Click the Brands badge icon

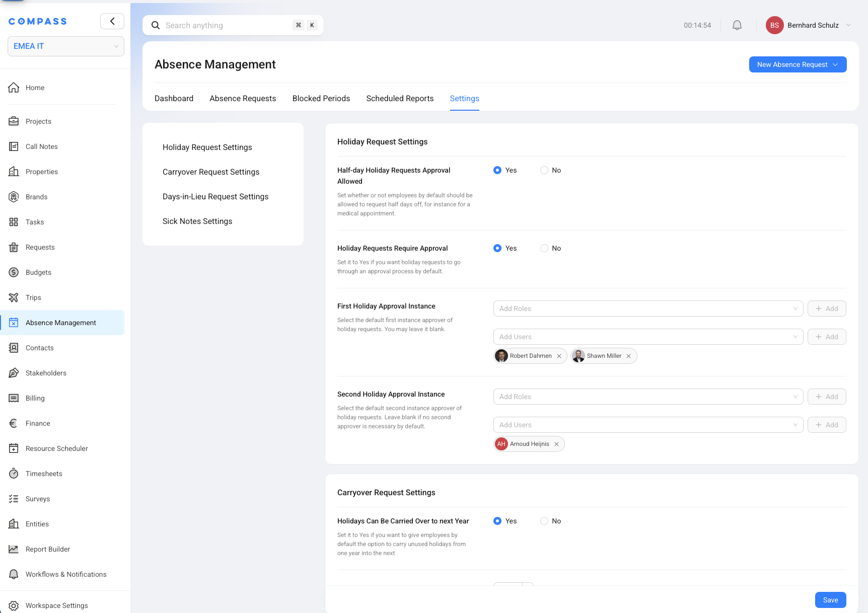(14, 197)
